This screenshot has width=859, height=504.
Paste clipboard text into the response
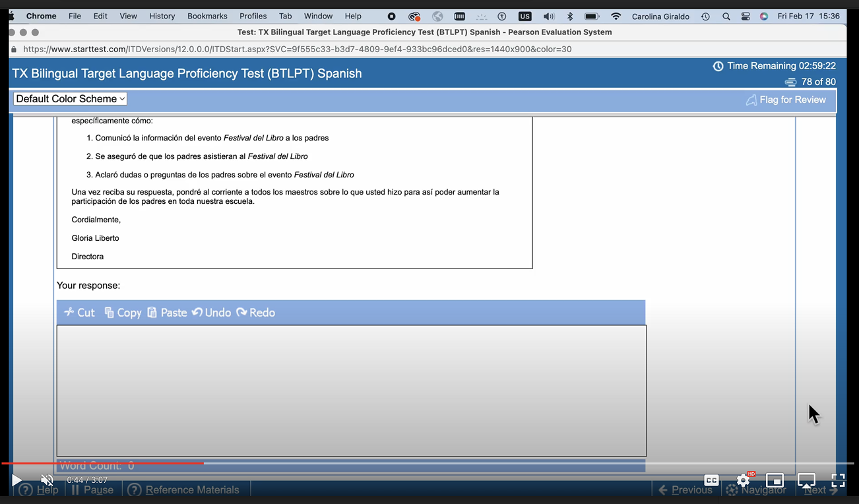coord(167,313)
